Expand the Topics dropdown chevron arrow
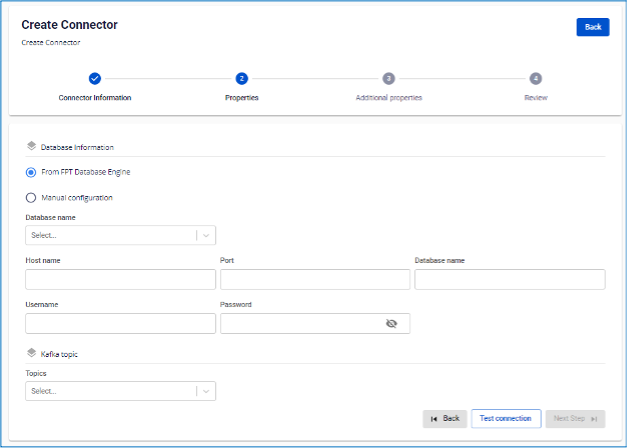Viewport: 628px width, 448px height. [x=206, y=392]
